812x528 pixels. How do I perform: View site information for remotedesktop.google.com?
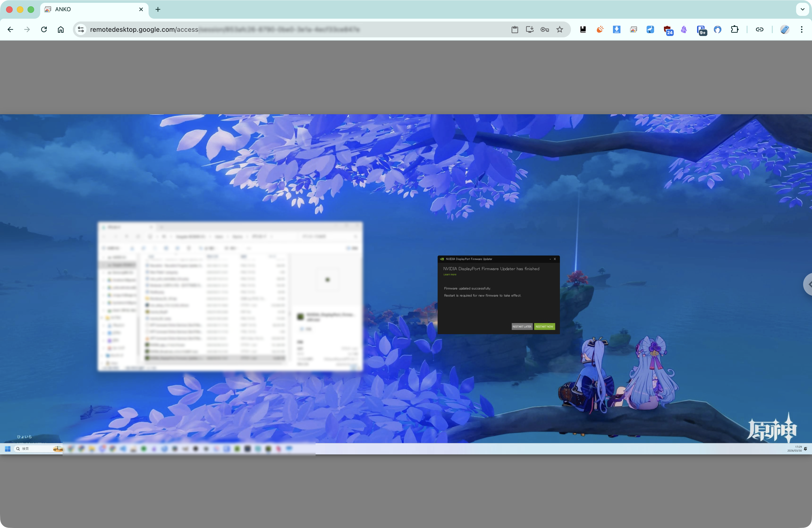point(81,29)
